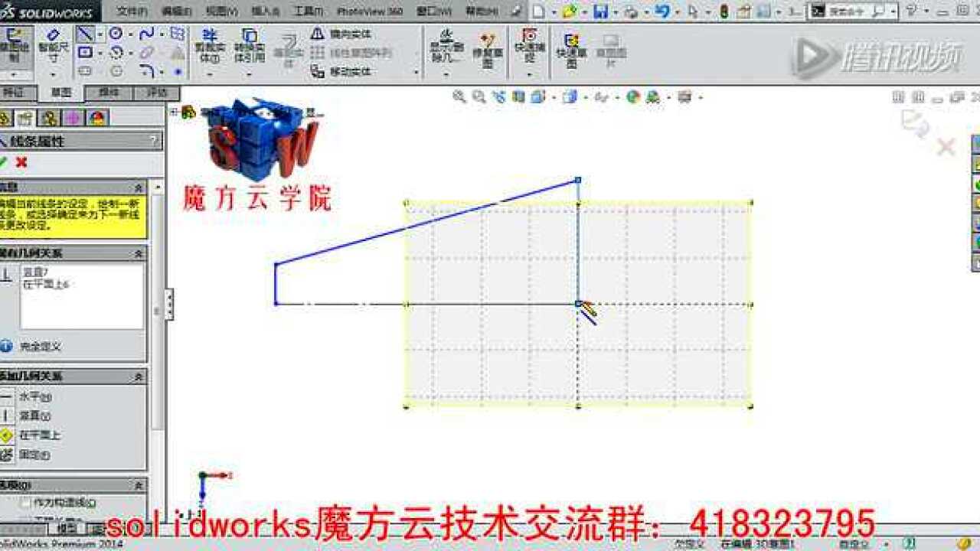Image resolution: width=980 pixels, height=551 pixels.
Task: Select the Sketch Fillet tool
Action: click(146, 71)
